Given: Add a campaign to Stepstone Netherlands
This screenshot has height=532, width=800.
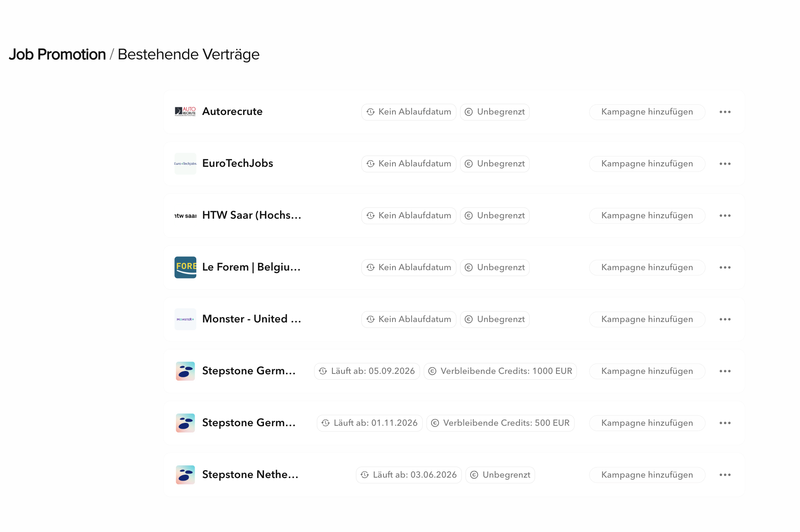Looking at the screenshot, I should pos(647,475).
